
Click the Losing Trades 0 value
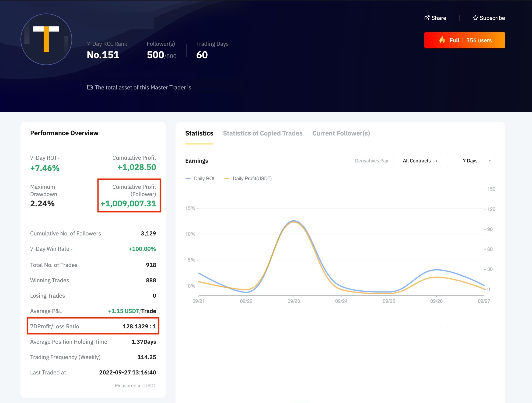pyautogui.click(x=154, y=296)
